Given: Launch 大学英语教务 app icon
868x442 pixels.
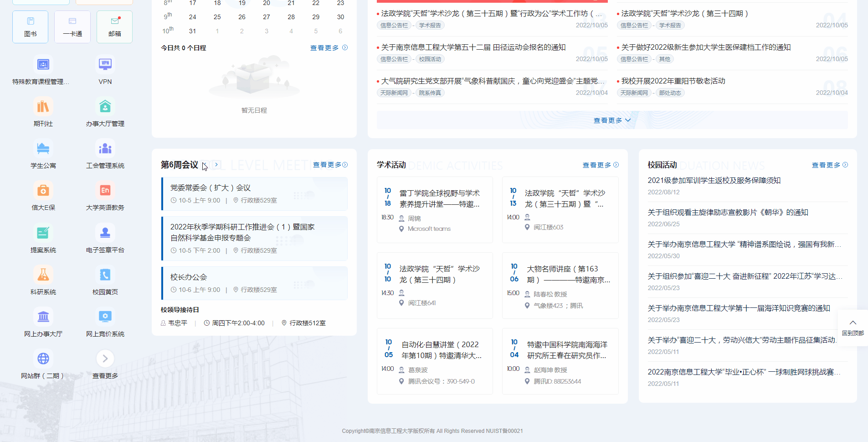Looking at the screenshot, I should click(105, 191).
